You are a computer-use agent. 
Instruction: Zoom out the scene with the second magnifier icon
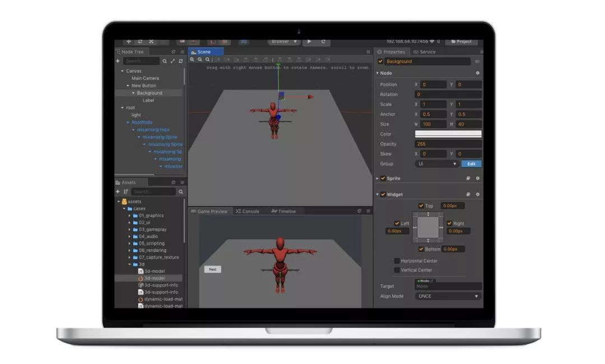click(x=200, y=59)
